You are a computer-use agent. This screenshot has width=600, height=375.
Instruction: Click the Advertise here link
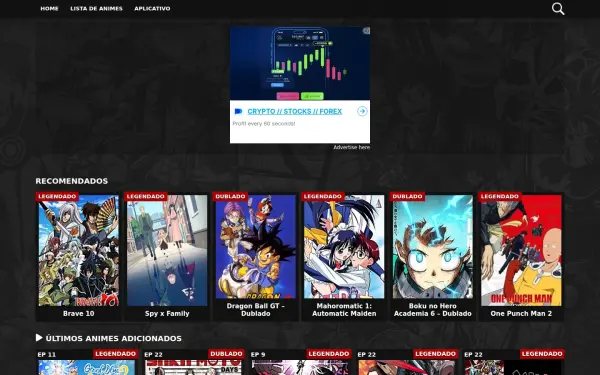click(351, 147)
